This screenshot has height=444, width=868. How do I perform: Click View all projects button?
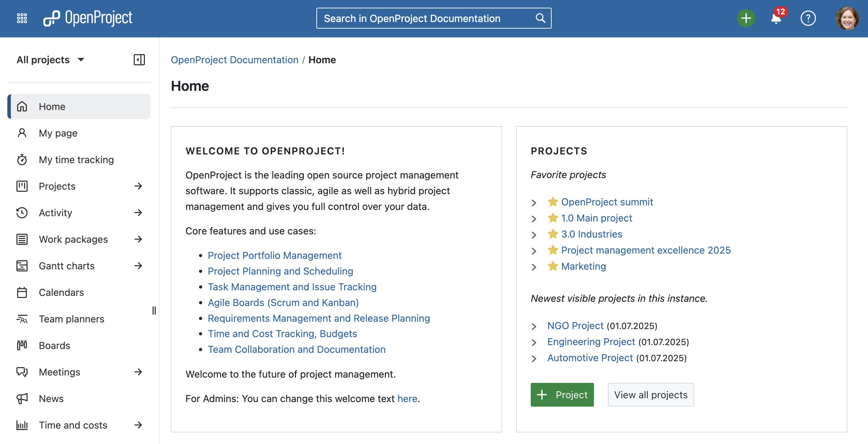click(x=651, y=395)
